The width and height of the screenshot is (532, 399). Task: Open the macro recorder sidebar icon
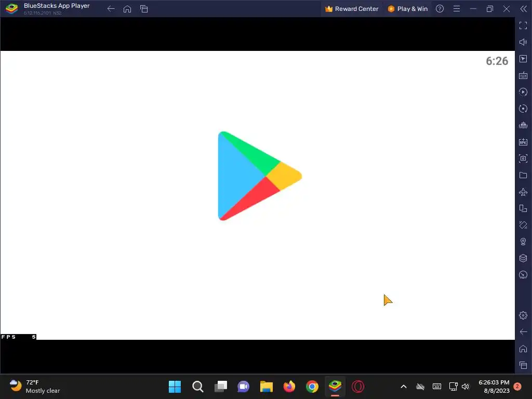coord(523,92)
